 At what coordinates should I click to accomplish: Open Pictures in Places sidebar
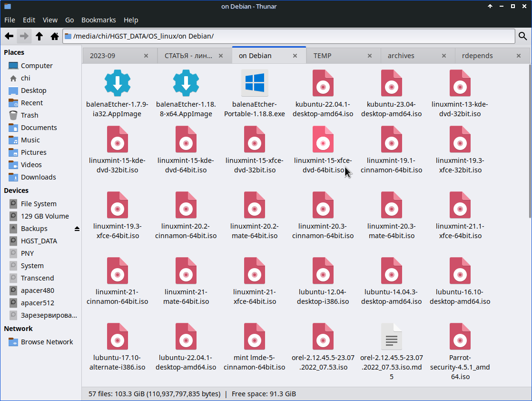tap(34, 152)
